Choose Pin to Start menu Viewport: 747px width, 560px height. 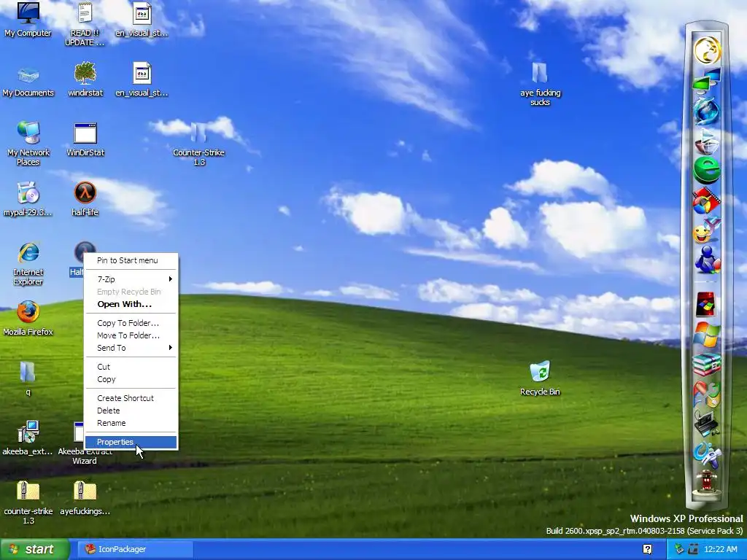[x=131, y=260]
